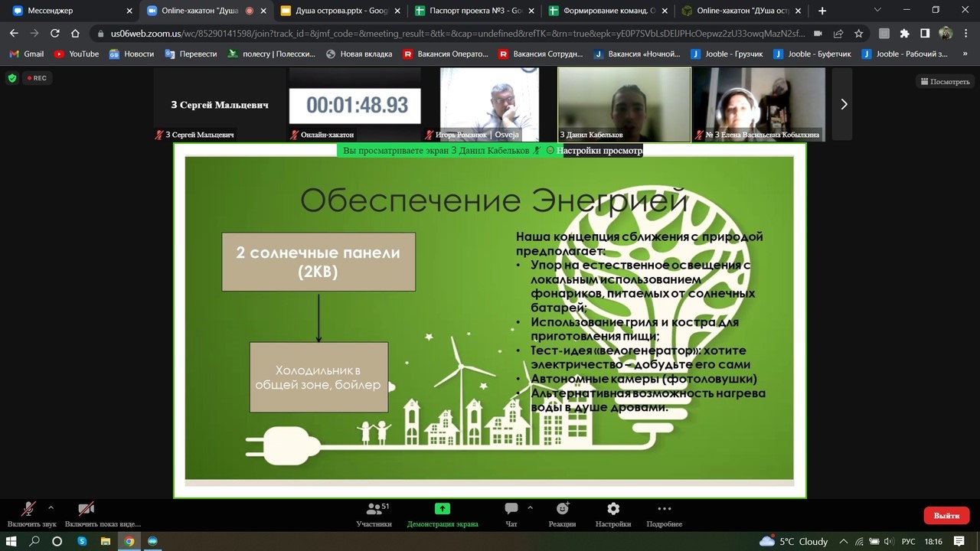Expand the arrow next to Чат

[530, 507]
